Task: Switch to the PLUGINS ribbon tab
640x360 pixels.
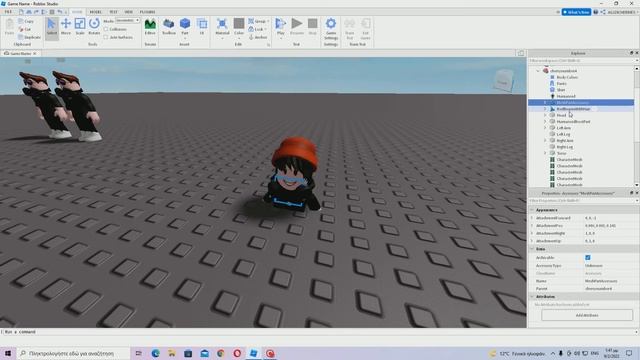Action: coord(147,12)
